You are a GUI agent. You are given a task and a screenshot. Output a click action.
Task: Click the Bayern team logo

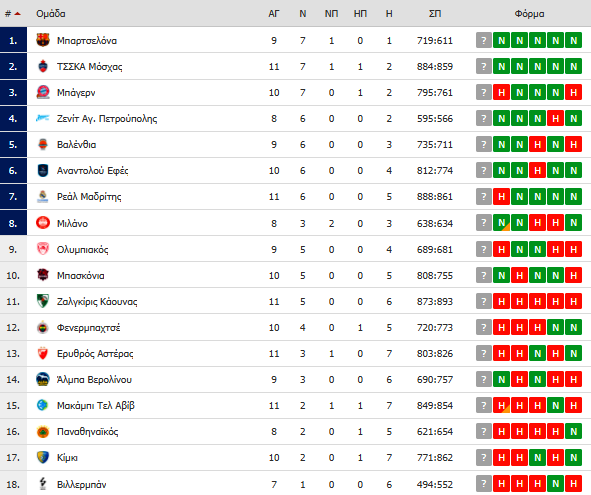43,92
